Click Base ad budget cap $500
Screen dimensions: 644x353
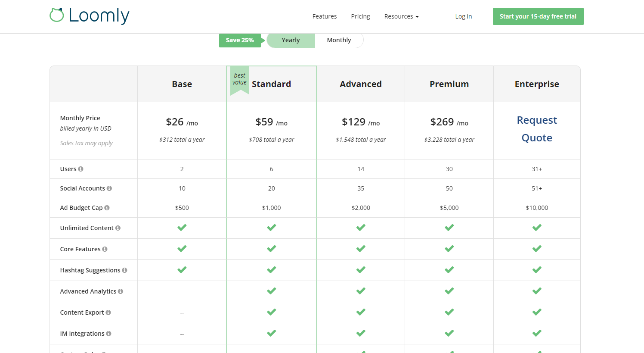182,208
